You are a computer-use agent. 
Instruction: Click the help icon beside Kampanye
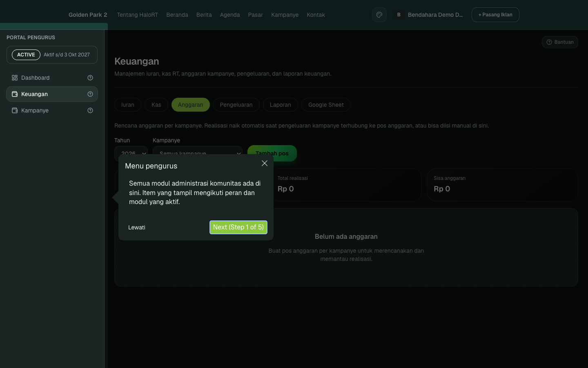tap(90, 110)
